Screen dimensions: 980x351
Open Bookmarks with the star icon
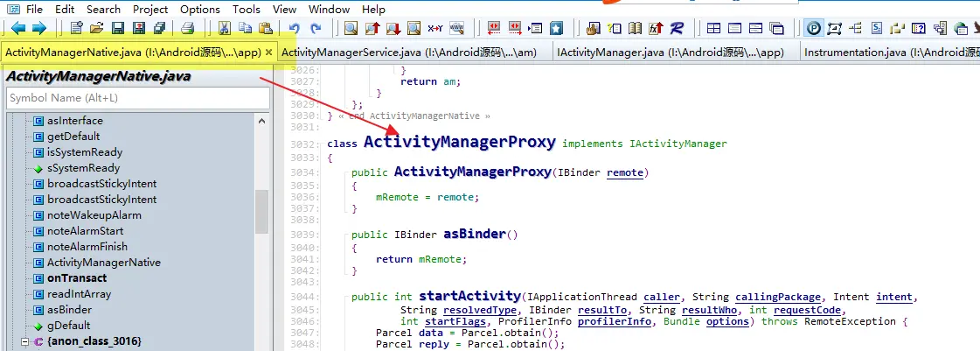click(x=556, y=27)
